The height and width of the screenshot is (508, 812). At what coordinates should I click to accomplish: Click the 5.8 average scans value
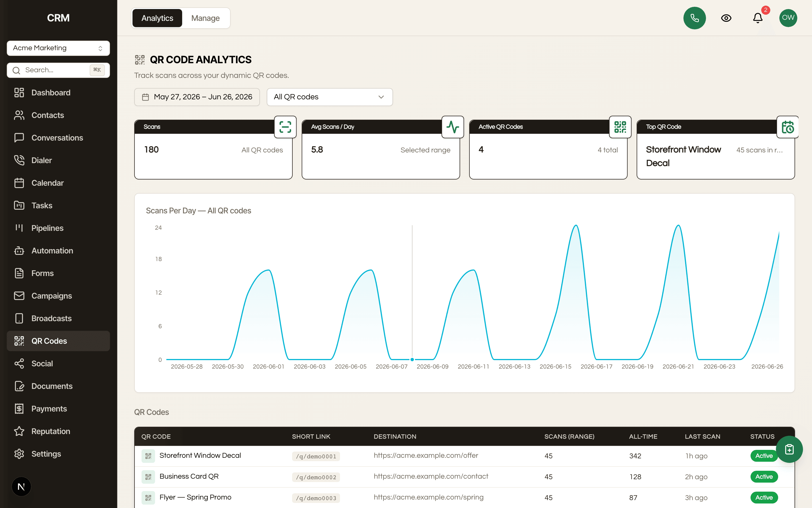(317, 150)
